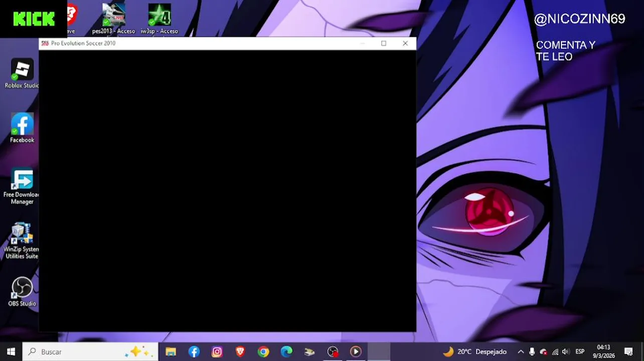This screenshot has width=644, height=361.
Task: Click the PES 2010 title bar icon
Action: [x=45, y=44]
